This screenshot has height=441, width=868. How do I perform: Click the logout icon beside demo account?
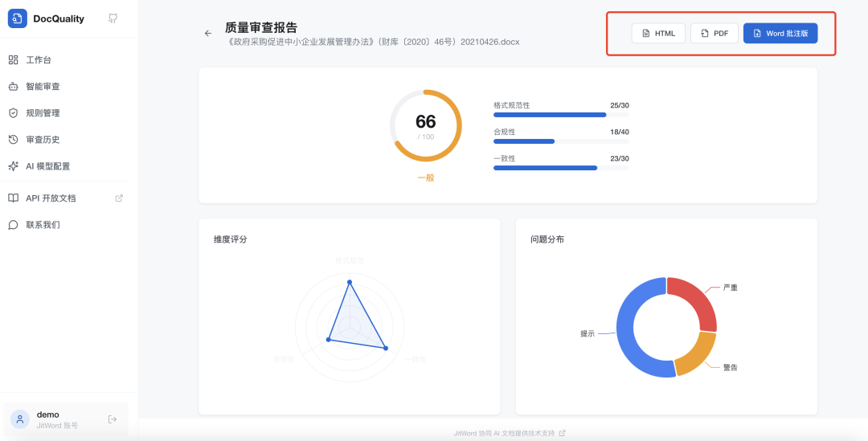point(113,419)
